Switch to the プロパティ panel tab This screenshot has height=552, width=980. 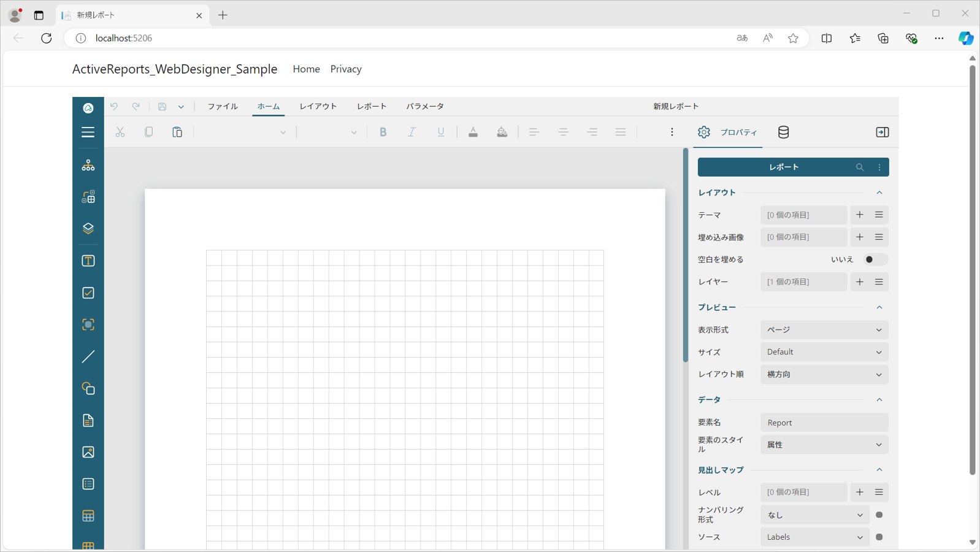click(x=727, y=132)
